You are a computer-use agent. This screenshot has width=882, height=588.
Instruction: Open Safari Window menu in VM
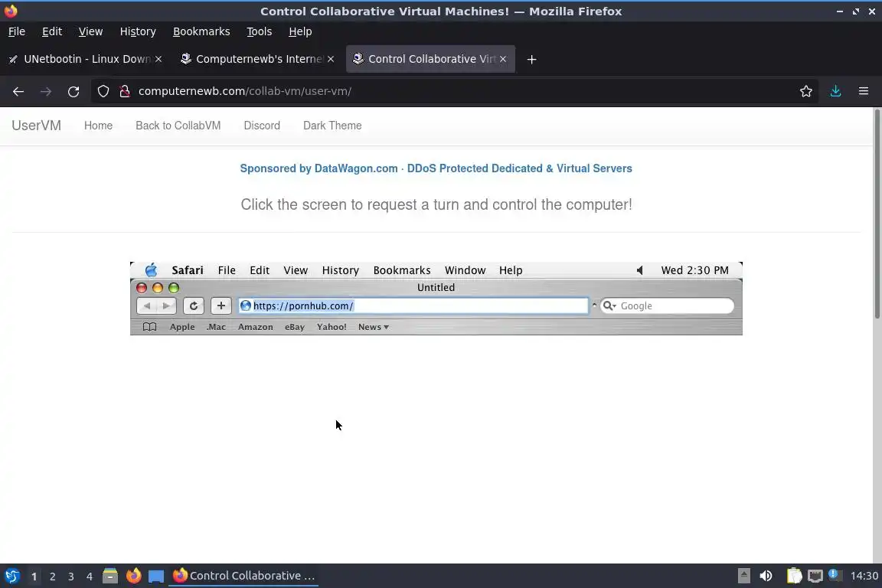[465, 270]
